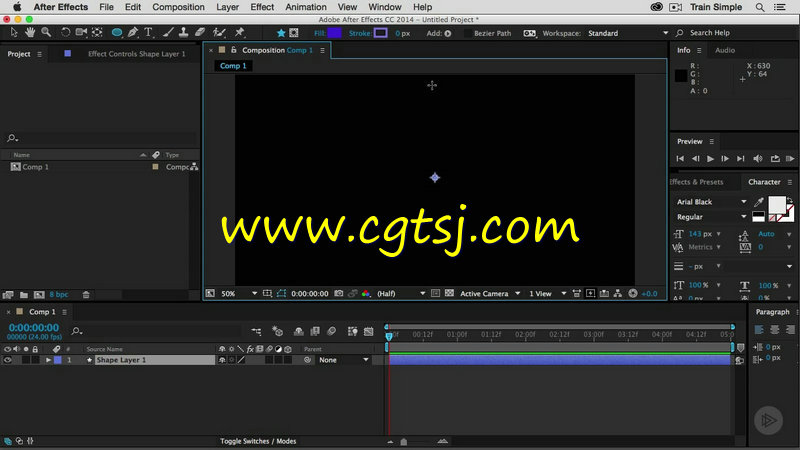Viewport: 800px width, 450px height.
Task: Open the Graph Editor in timeline
Action: [x=368, y=331]
